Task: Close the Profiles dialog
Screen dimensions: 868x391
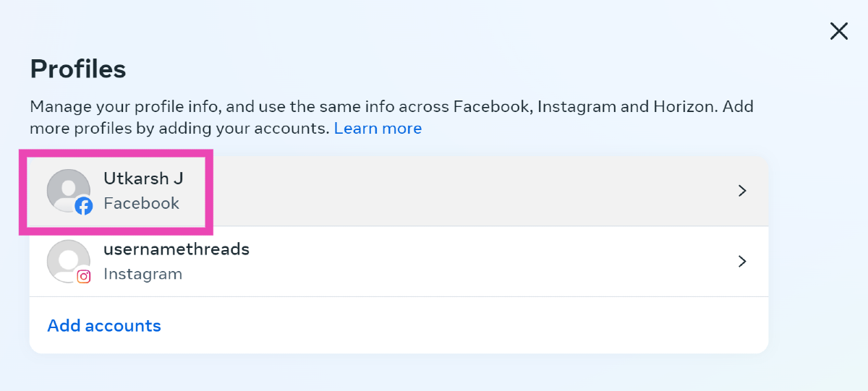Action: coord(838,31)
